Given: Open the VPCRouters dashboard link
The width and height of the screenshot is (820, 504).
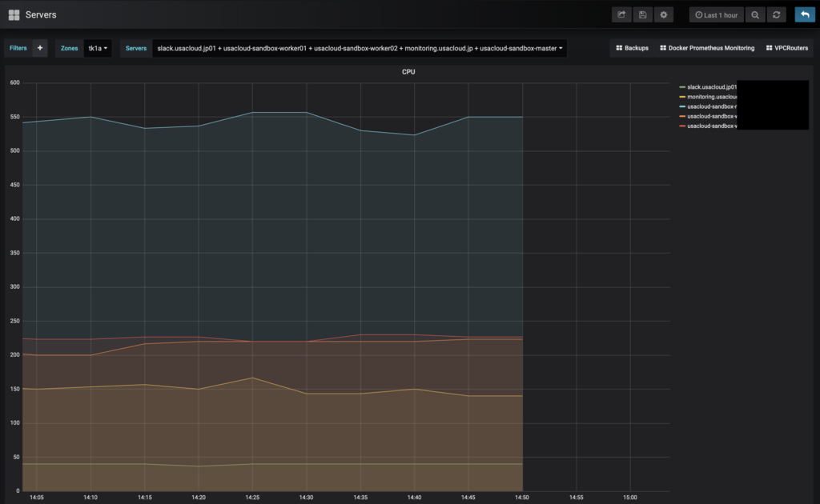Looking at the screenshot, I should click(x=787, y=48).
